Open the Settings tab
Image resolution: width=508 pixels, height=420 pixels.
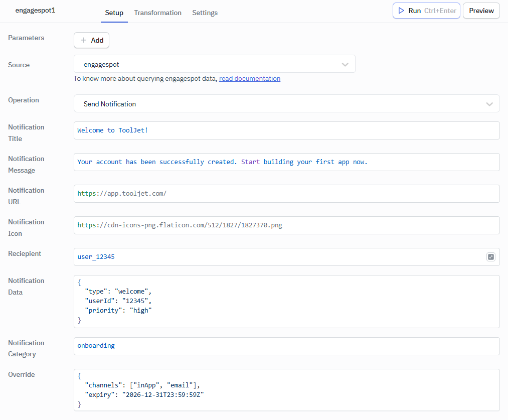pos(205,13)
